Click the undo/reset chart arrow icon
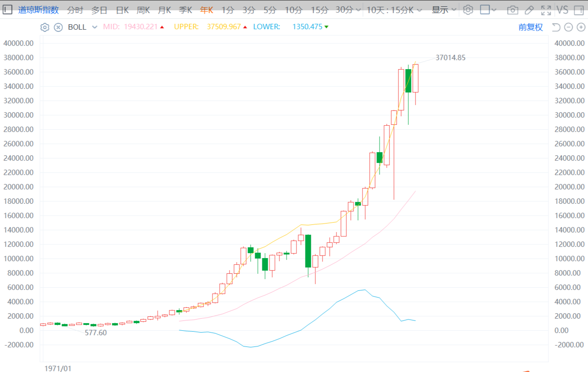Viewport: 588px width, 372px height. coord(556,27)
